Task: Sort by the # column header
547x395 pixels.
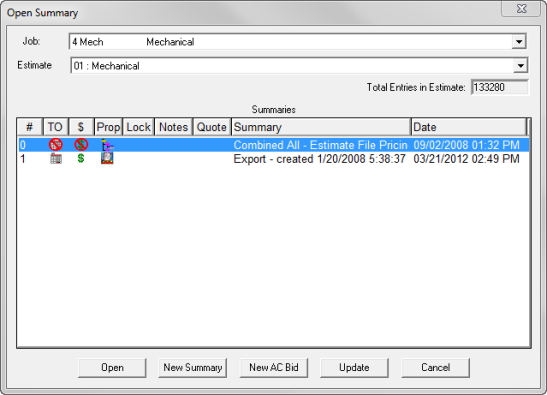Action: (30, 127)
